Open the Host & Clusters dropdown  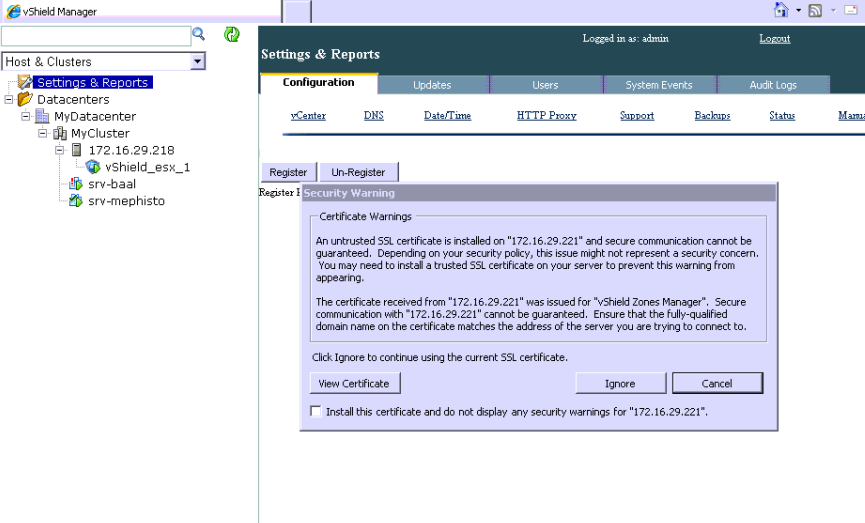pos(197,62)
